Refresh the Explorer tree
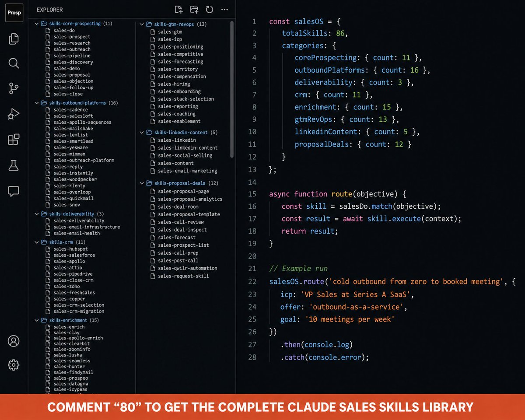This screenshot has width=525, height=420. click(x=209, y=10)
